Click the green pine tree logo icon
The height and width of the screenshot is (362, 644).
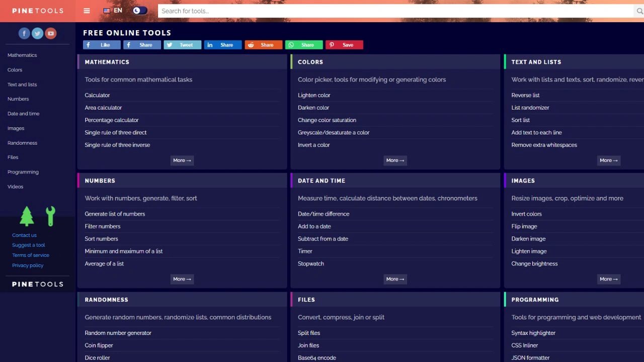pyautogui.click(x=27, y=216)
